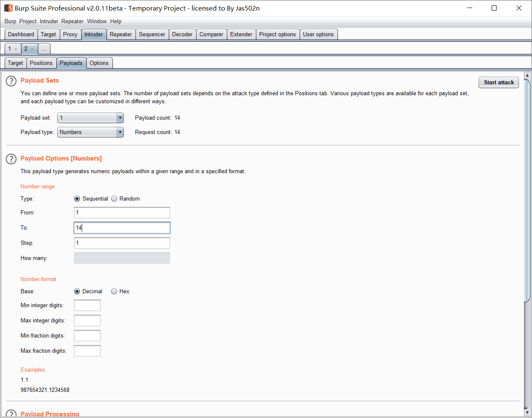Switch to the Positions tab

pos(41,63)
